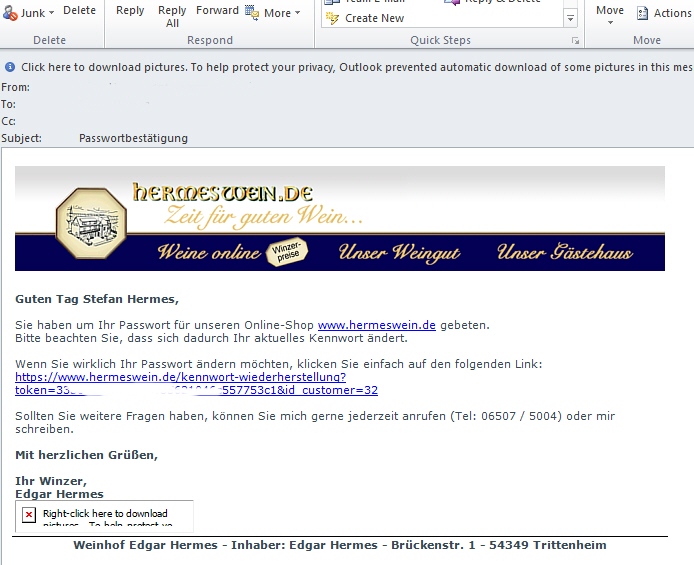Click the From field label
This screenshot has width=694, height=565.
15,88
